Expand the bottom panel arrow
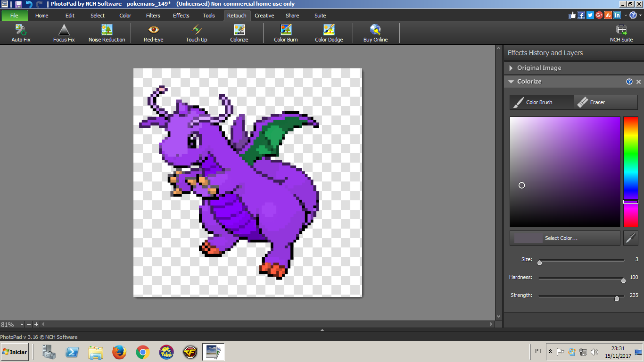This screenshot has height=362, width=644. click(322, 330)
